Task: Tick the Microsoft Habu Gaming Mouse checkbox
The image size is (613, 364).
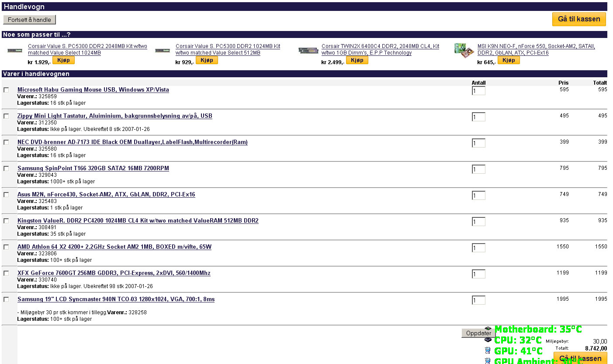Action: pyautogui.click(x=6, y=90)
